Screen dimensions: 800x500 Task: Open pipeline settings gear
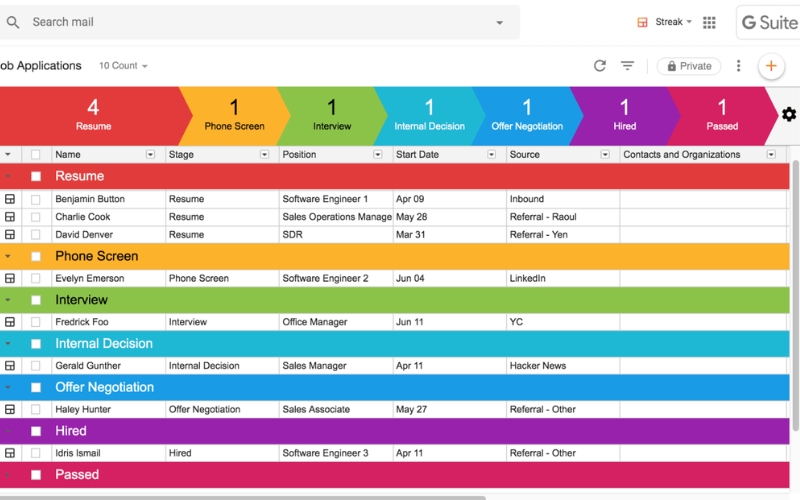coord(789,114)
